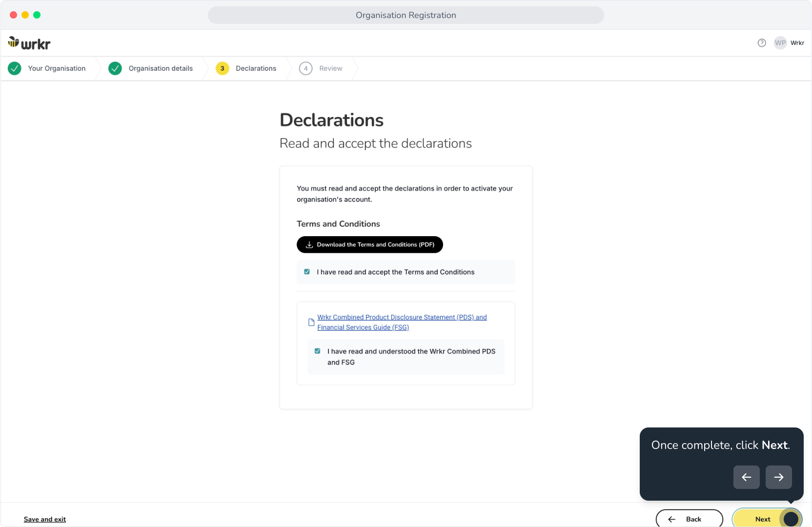Uncheck the Terms and Conditions acceptance checkbox
This screenshot has height=527, width=812.
click(307, 272)
